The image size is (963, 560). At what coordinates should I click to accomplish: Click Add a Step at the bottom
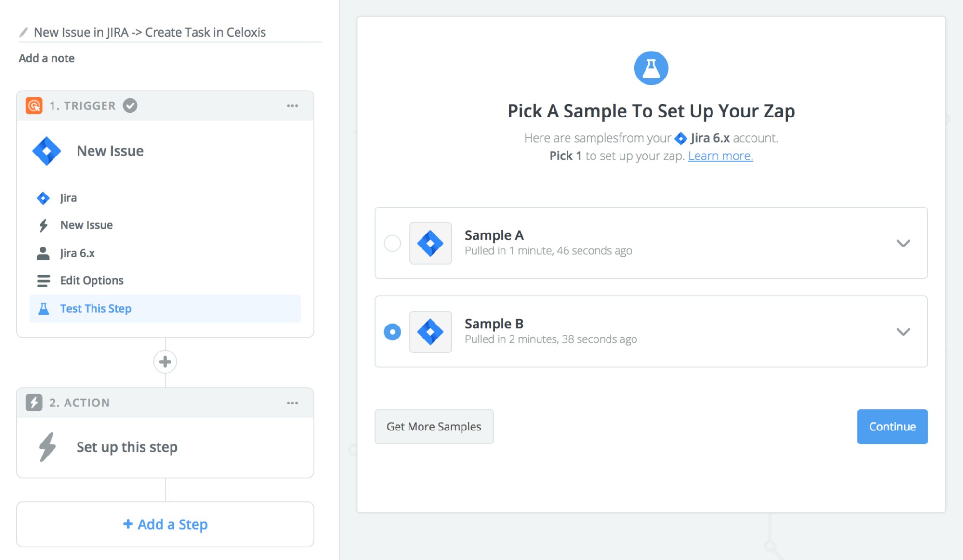tap(165, 524)
